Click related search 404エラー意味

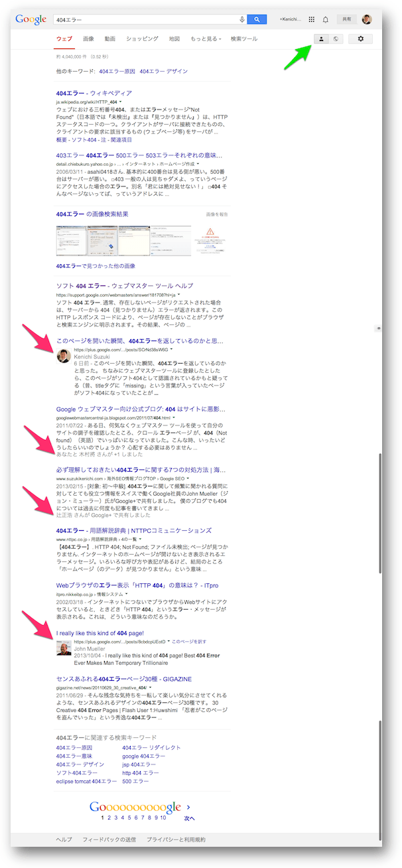pos(74,756)
